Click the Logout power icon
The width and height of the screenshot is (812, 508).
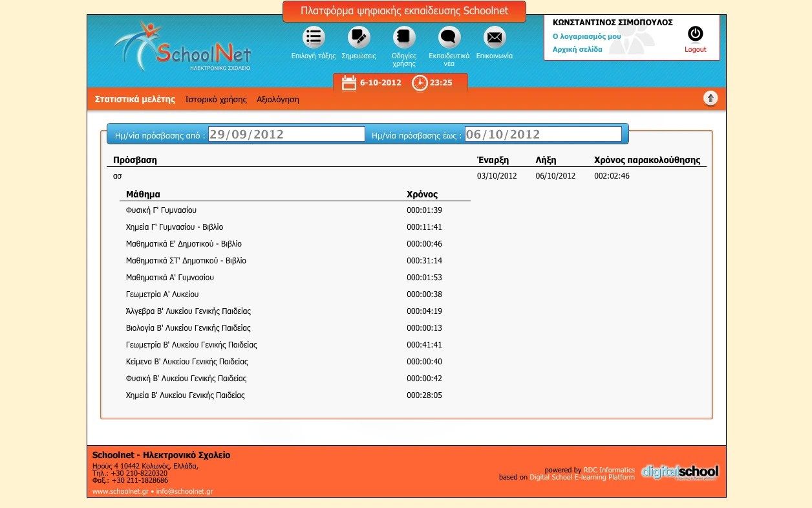695,34
